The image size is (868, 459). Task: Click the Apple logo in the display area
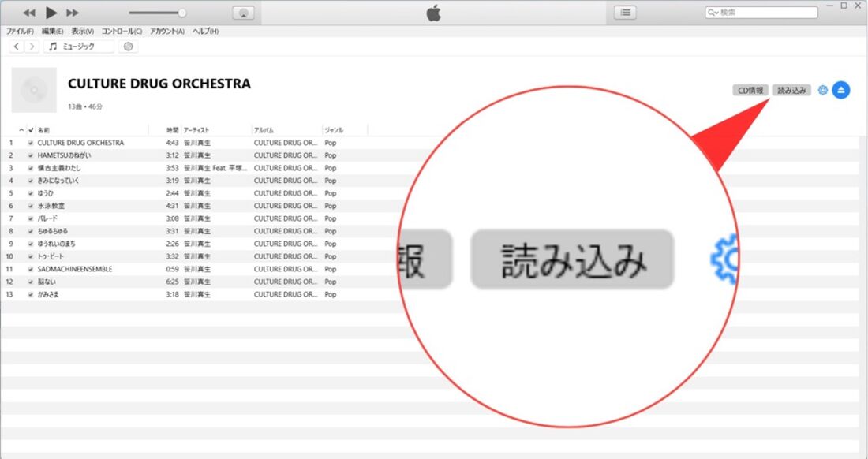click(433, 13)
